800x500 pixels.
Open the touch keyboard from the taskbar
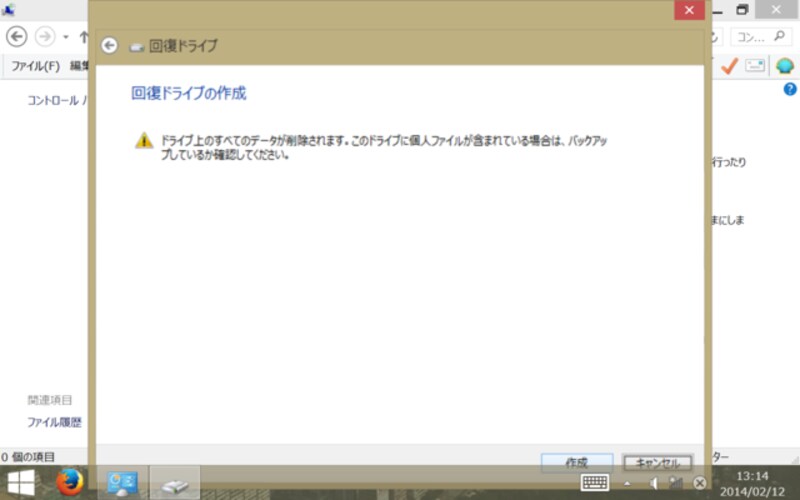click(x=595, y=482)
